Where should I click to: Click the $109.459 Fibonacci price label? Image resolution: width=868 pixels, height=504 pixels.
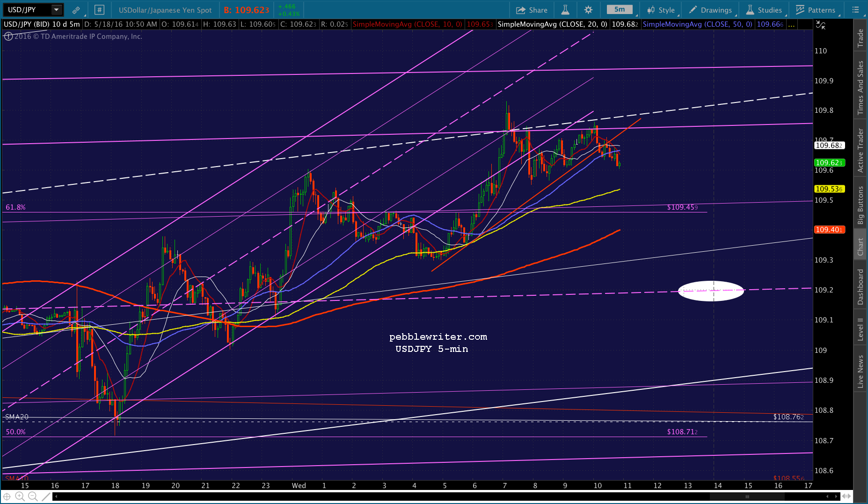click(682, 207)
